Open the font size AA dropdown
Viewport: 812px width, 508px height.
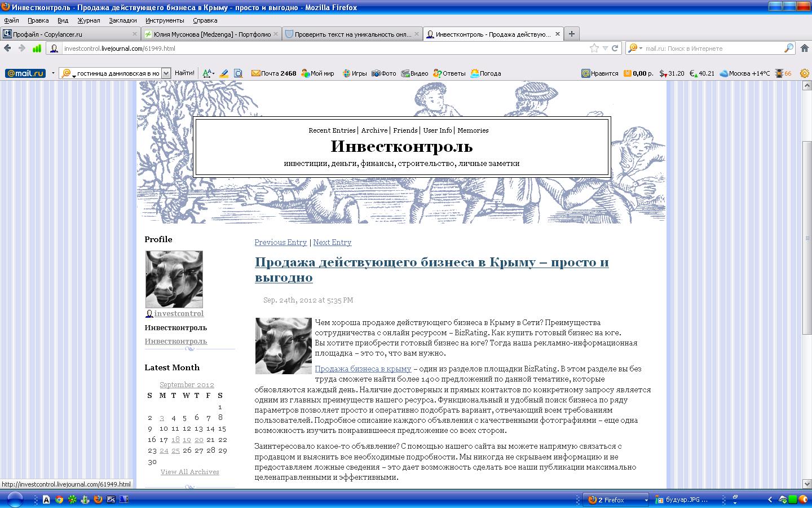[x=208, y=73]
